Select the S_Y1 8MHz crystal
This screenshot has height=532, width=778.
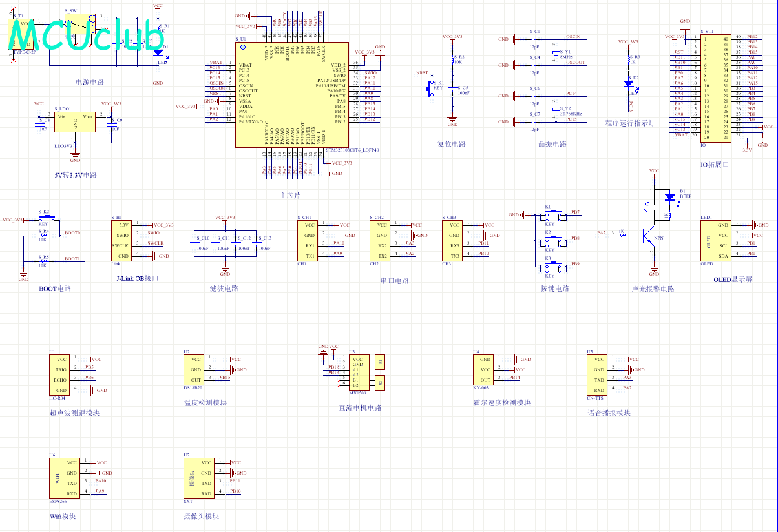tap(555, 52)
